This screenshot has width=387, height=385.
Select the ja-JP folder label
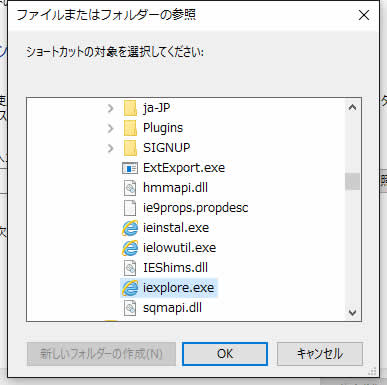[157, 108]
